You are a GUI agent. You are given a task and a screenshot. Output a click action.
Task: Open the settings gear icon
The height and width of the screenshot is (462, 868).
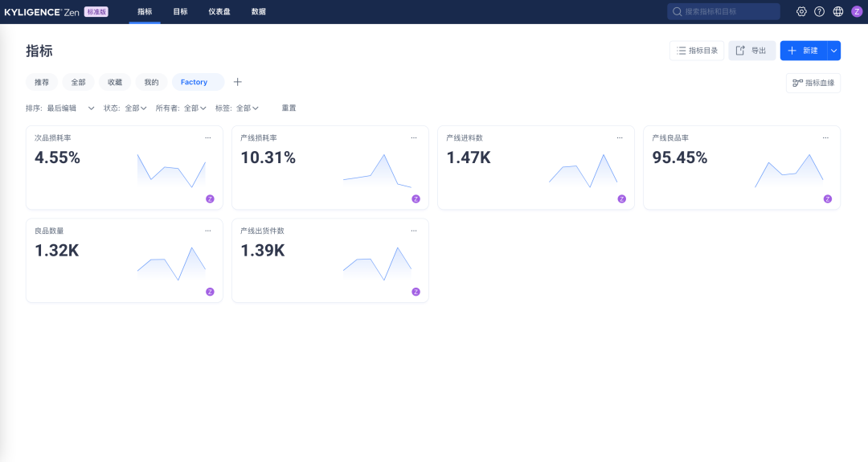801,11
